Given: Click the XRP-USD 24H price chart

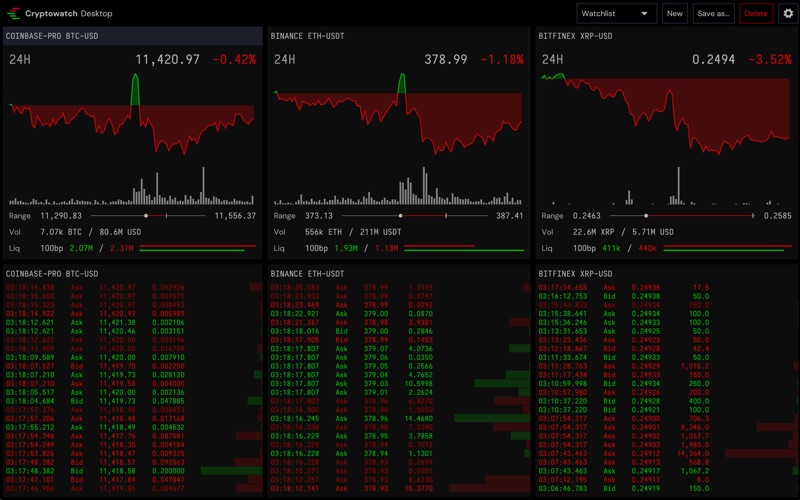Looking at the screenshot, I should tap(666, 114).
